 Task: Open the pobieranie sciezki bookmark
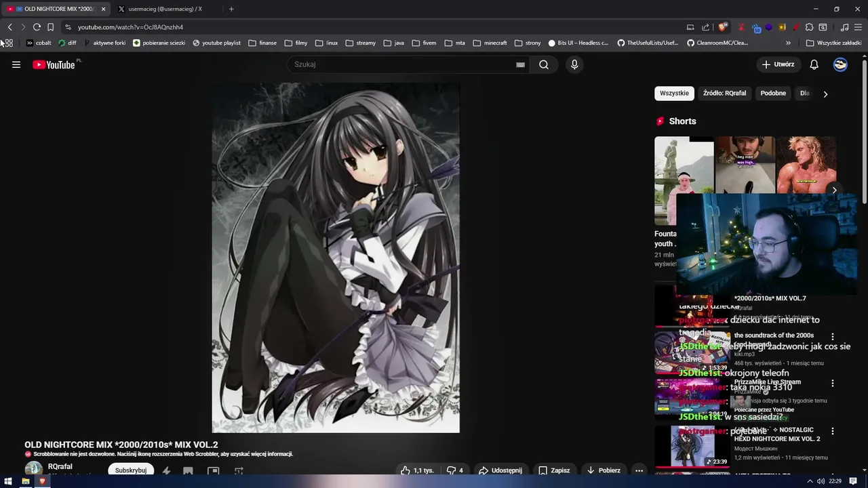click(x=159, y=43)
